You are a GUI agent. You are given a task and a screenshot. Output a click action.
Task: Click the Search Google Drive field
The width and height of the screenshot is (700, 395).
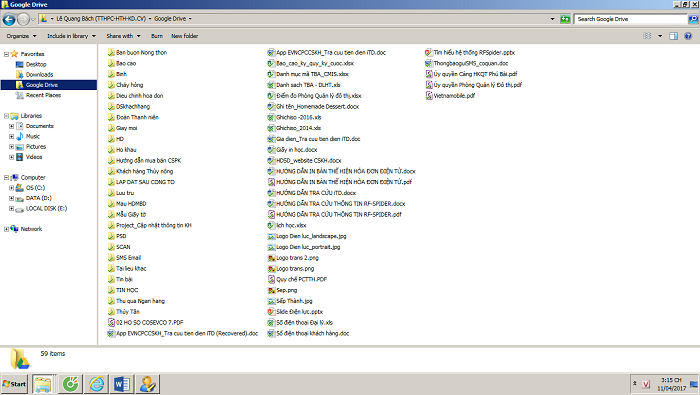(631, 19)
